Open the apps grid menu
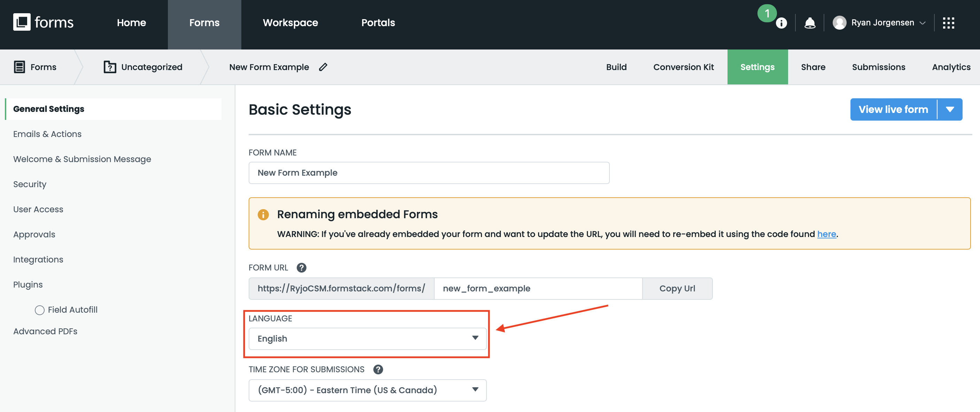Image resolution: width=980 pixels, height=412 pixels. (x=948, y=23)
